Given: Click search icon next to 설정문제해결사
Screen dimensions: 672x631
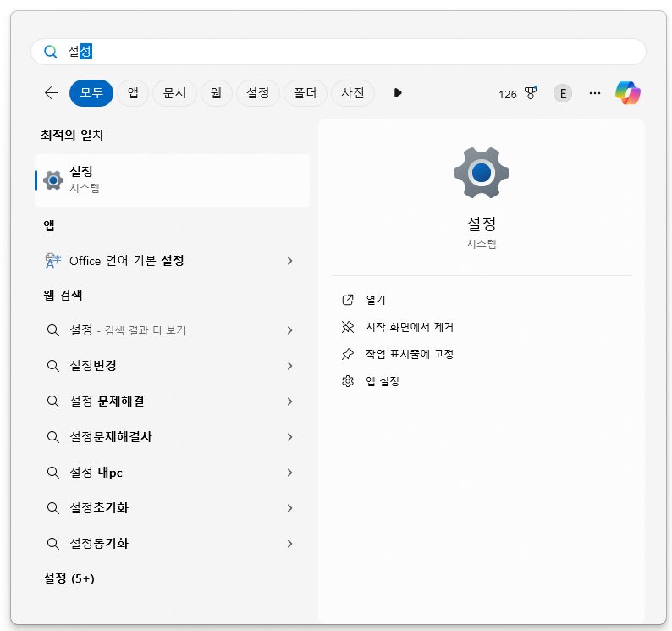Looking at the screenshot, I should pos(52,437).
